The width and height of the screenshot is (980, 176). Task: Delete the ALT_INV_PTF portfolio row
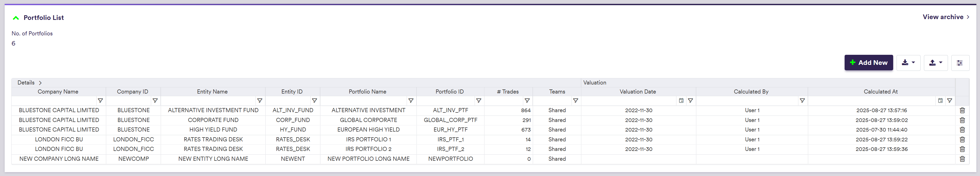962,110
